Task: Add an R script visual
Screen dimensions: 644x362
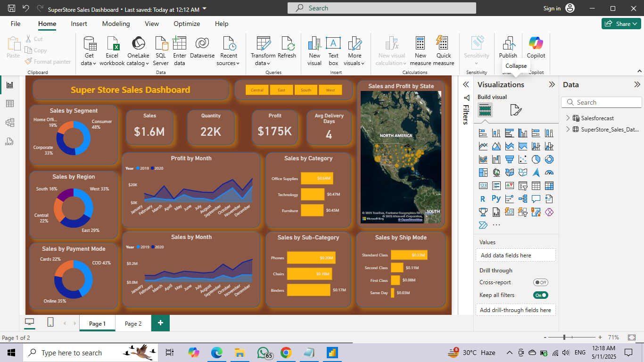Action: tap(483, 198)
